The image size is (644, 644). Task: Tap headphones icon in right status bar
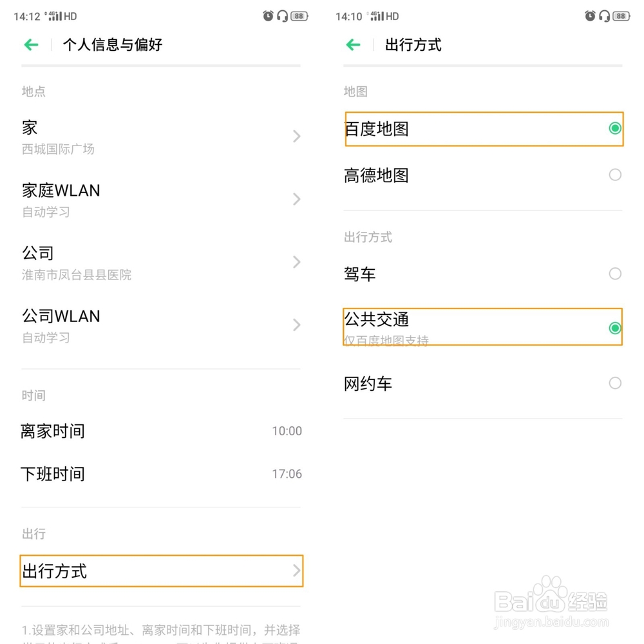(x=604, y=16)
